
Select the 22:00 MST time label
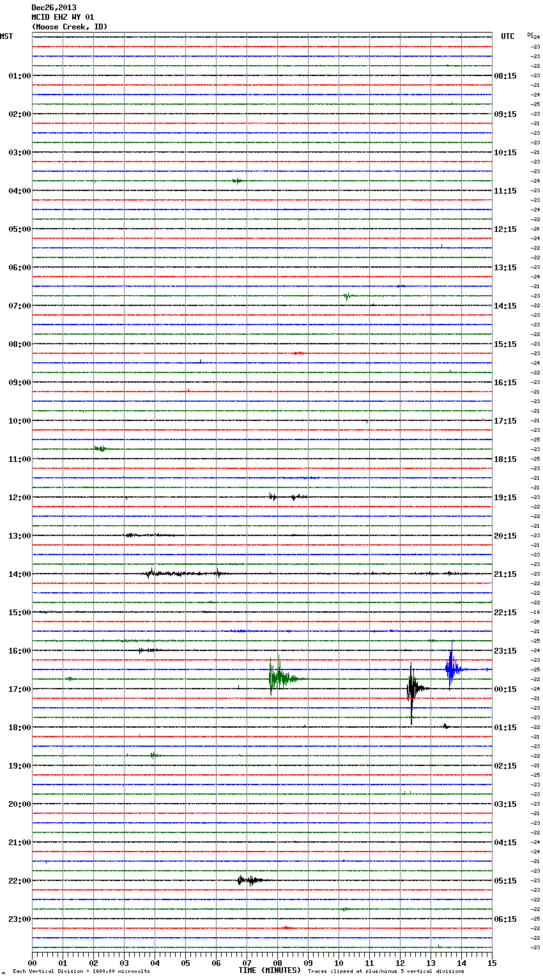point(19,881)
